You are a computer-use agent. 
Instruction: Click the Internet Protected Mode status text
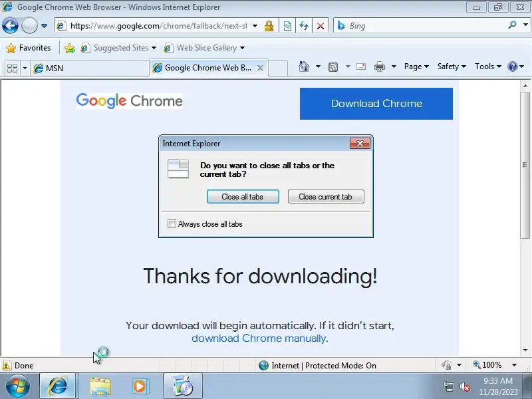(324, 365)
